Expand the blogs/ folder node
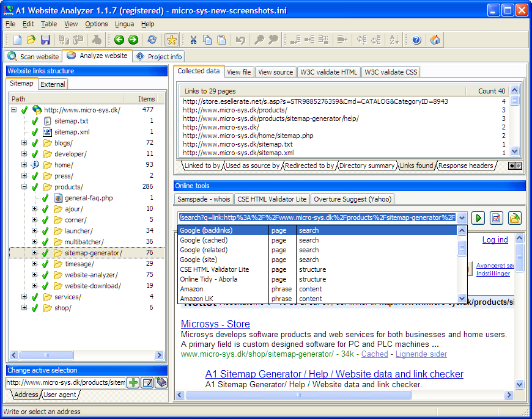 (24, 143)
